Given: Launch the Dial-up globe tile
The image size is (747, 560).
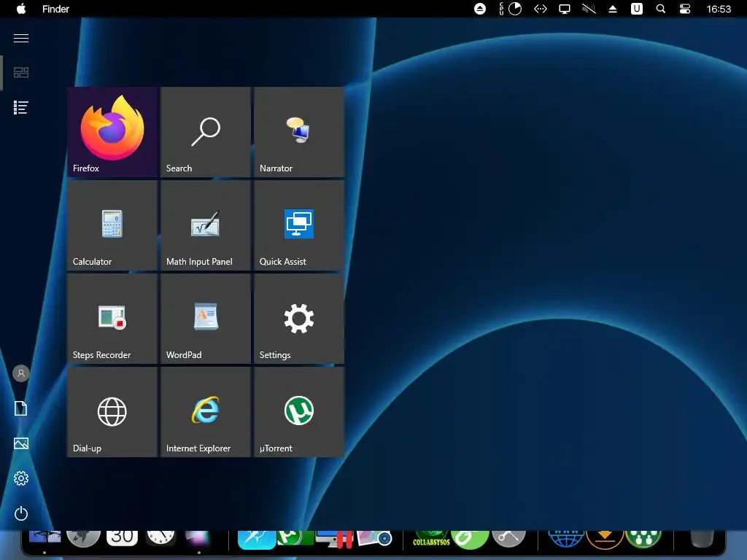Looking at the screenshot, I should coord(112,412).
